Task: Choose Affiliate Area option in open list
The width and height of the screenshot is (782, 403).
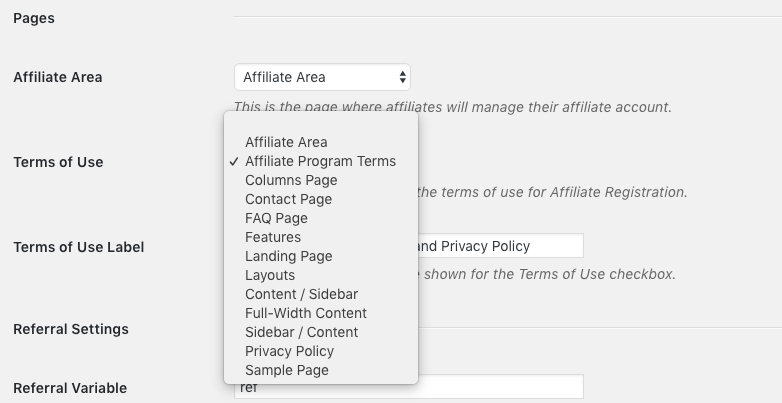Action: tap(286, 142)
